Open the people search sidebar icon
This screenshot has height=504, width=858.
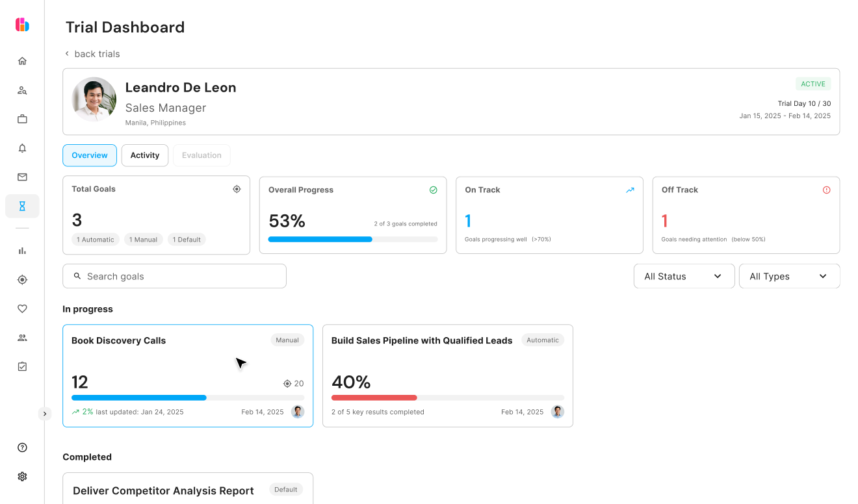[22, 90]
